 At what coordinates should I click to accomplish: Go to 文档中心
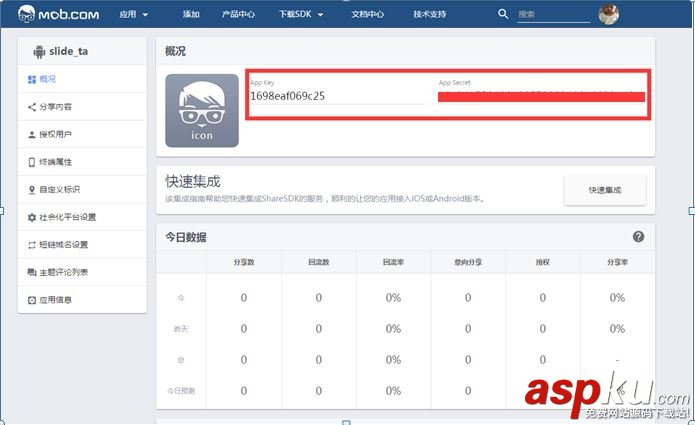click(x=367, y=14)
